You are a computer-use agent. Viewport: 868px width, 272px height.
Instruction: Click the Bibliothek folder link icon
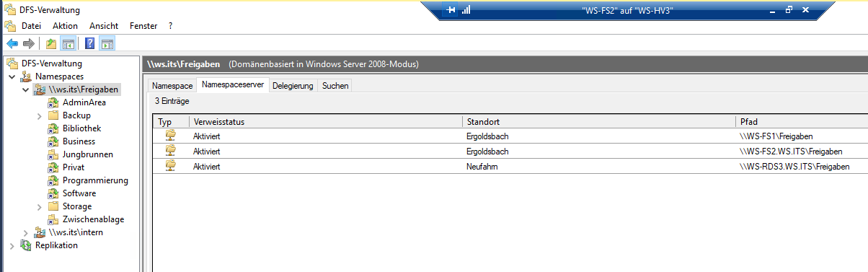(x=53, y=128)
